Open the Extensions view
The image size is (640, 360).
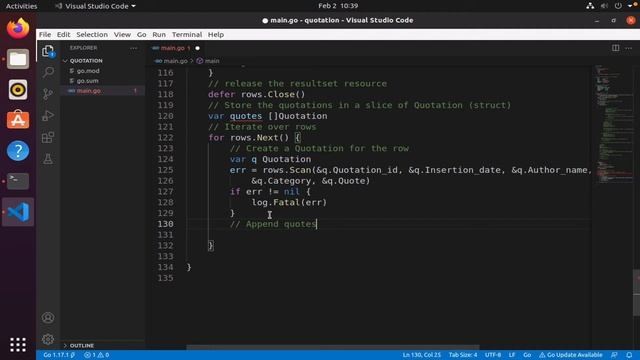[x=48, y=137]
